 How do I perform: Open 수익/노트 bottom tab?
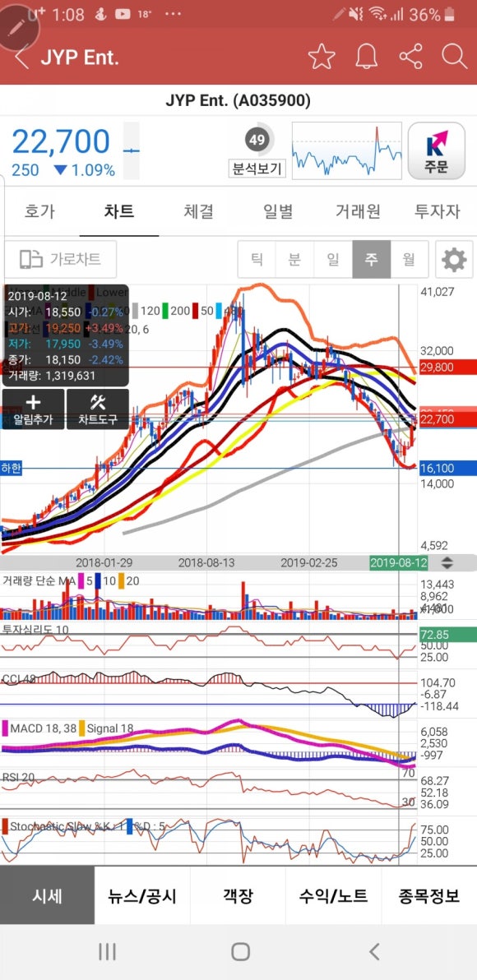[x=333, y=895]
